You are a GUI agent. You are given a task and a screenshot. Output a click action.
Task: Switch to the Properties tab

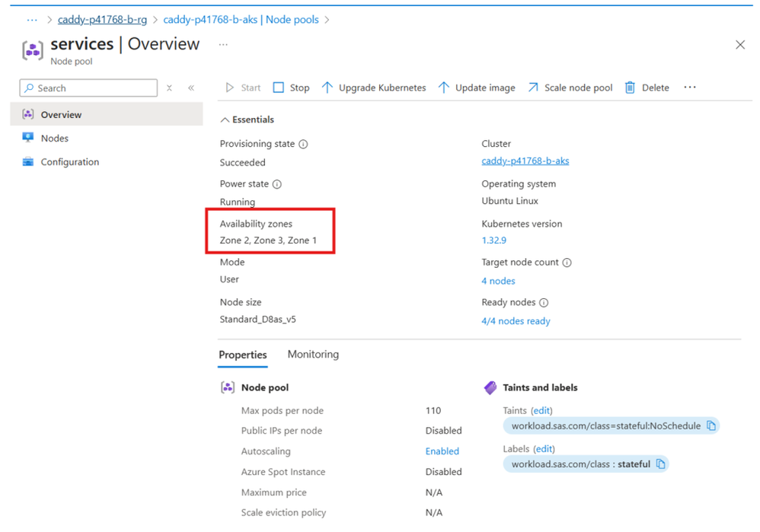pyautogui.click(x=243, y=355)
